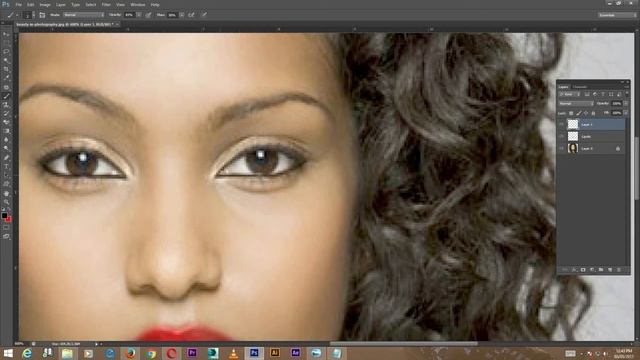Toggle lock all in Layers panel
The width and height of the screenshot is (640, 360).
tap(593, 113)
